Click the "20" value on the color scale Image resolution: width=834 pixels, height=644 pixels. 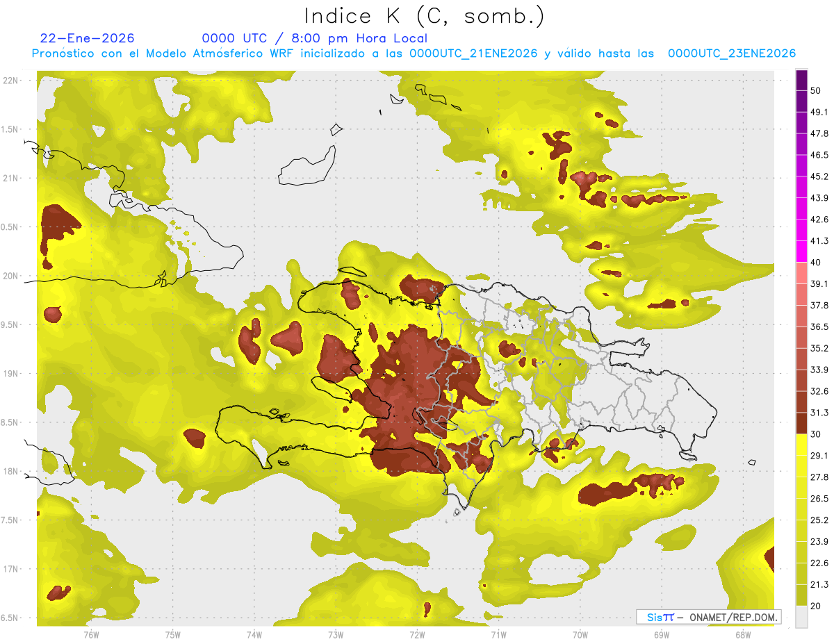816,606
